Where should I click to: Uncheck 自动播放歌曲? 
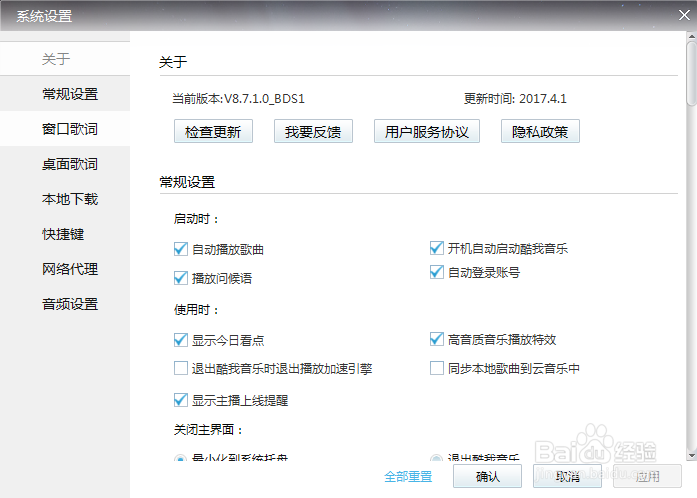[x=180, y=249]
